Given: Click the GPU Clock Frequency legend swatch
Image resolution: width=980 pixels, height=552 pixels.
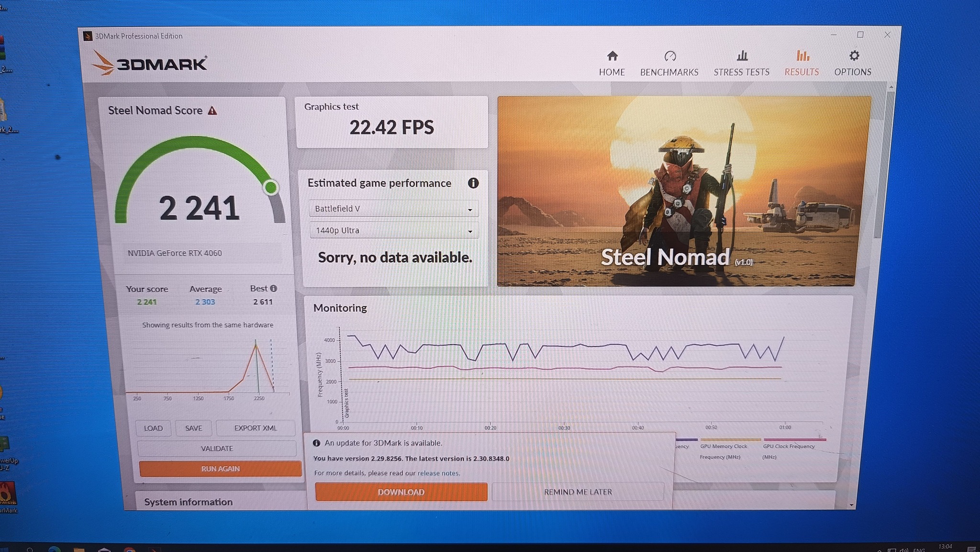Looking at the screenshot, I should tap(794, 439).
